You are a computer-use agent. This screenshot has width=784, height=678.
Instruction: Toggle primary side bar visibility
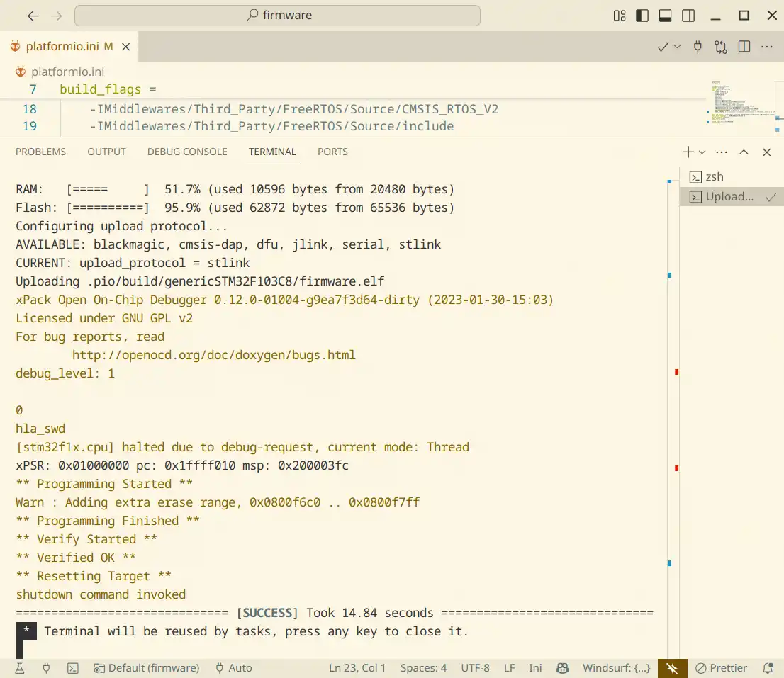[642, 16]
